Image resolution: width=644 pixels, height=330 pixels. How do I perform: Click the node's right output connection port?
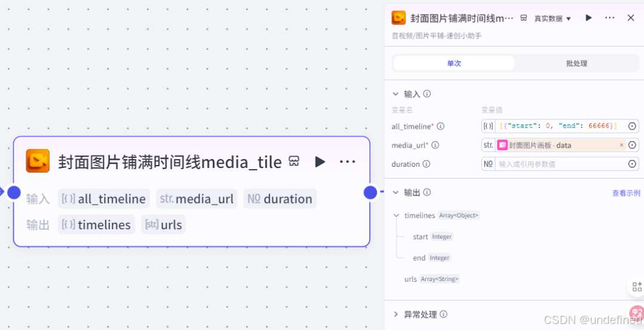[370, 192]
